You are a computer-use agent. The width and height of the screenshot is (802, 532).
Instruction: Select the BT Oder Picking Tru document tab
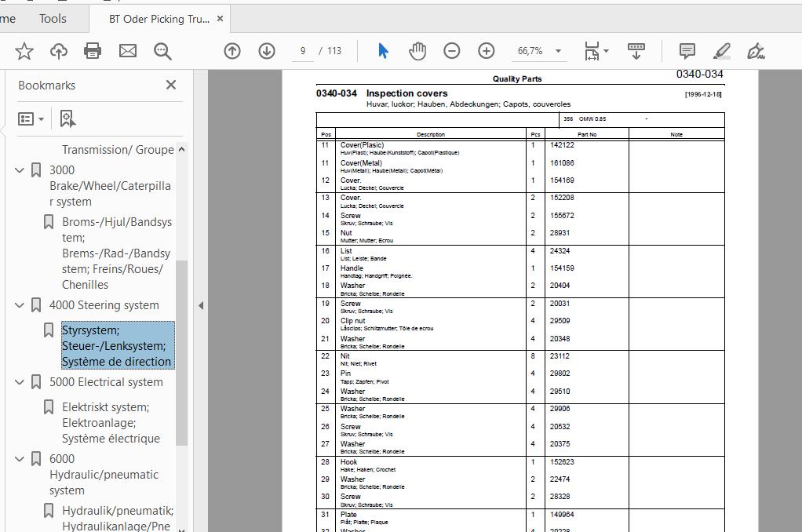(x=159, y=19)
